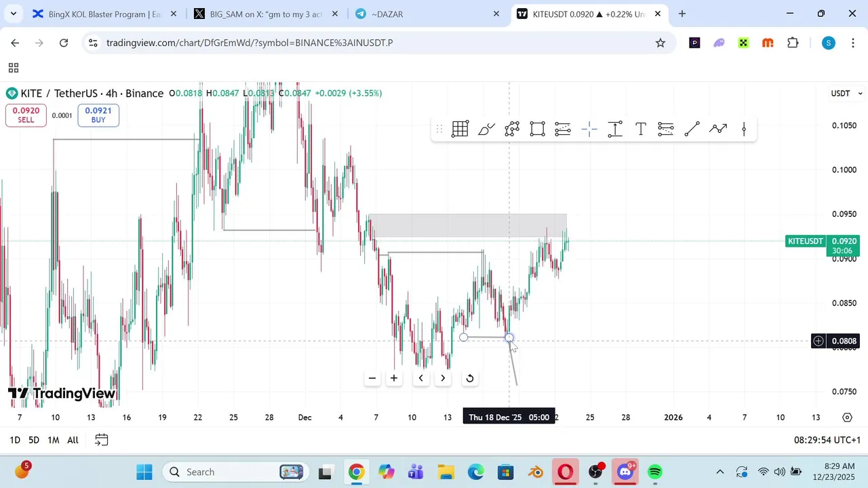The image size is (868, 488).
Task: Open the Windows Start menu
Action: (144, 472)
